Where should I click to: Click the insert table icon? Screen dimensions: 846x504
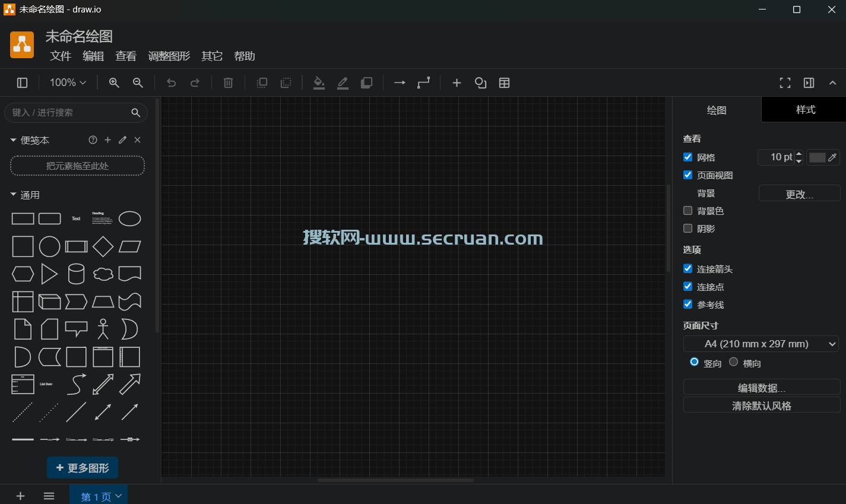504,83
